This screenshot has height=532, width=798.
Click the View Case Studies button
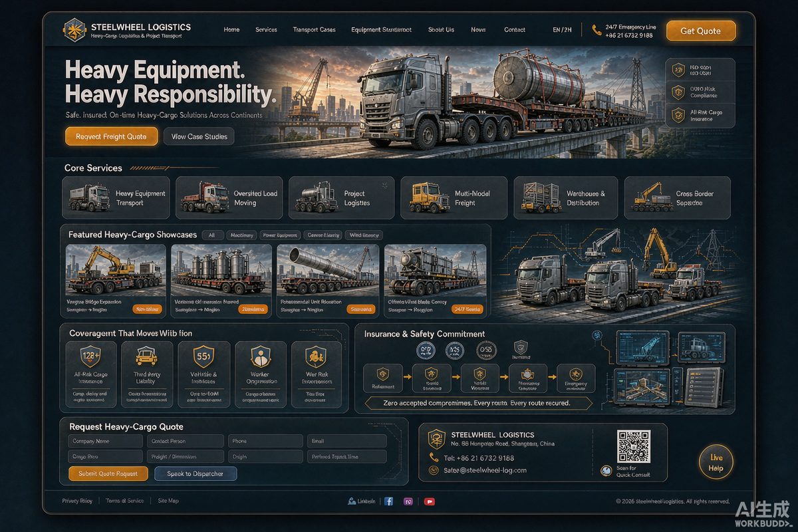click(x=199, y=136)
